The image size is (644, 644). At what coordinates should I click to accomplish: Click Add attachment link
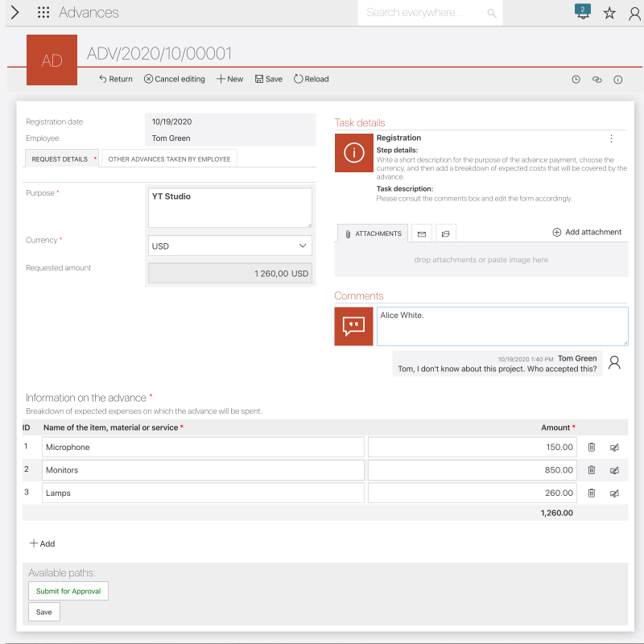pos(587,232)
